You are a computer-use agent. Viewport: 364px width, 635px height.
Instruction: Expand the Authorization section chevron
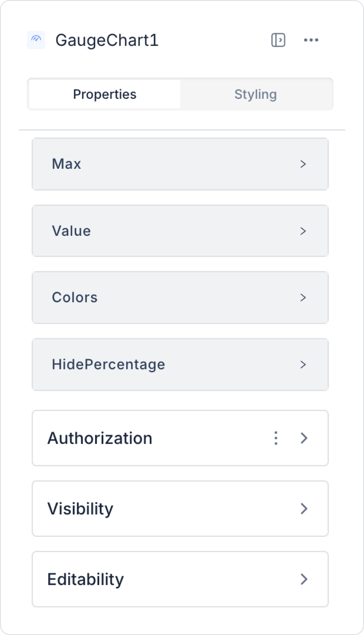[304, 438]
